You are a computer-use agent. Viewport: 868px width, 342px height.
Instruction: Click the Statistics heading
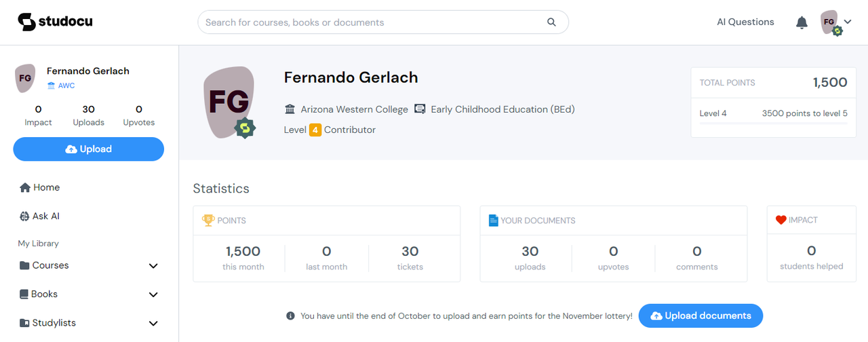click(x=221, y=189)
